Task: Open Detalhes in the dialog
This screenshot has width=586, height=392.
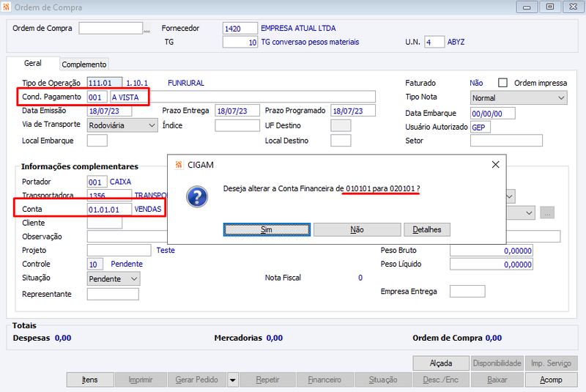Action: [x=427, y=229]
